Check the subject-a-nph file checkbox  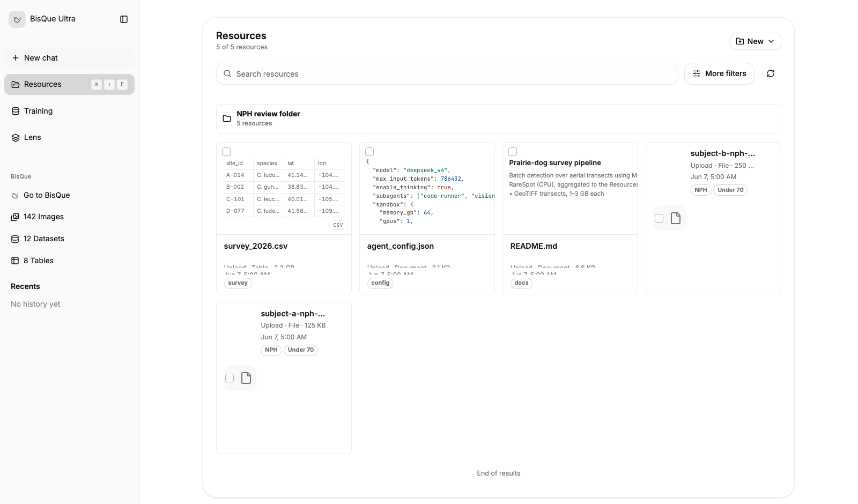click(230, 378)
